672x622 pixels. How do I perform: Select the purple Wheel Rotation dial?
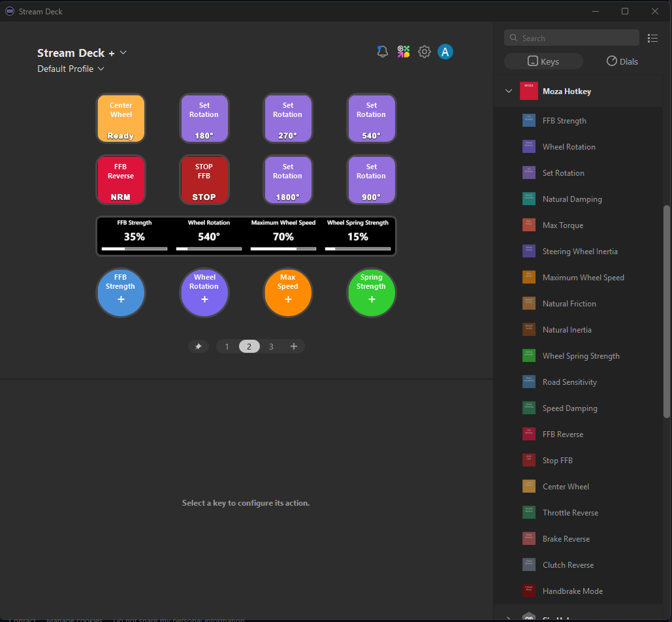(204, 293)
